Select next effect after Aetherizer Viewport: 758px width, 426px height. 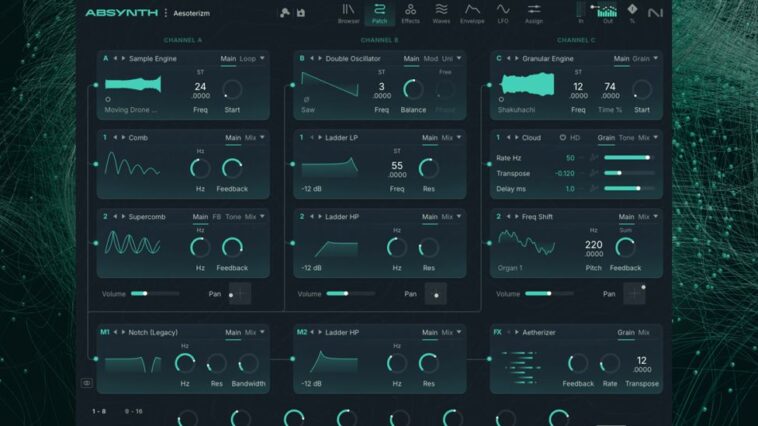point(517,332)
